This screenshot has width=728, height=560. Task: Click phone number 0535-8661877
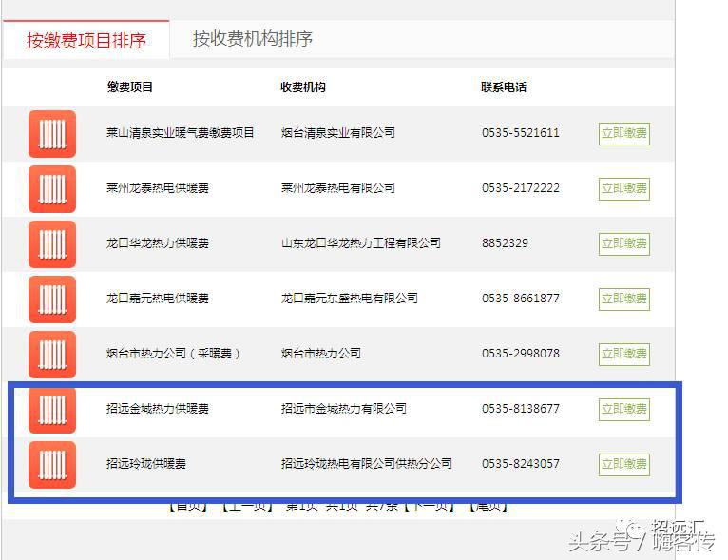(521, 299)
